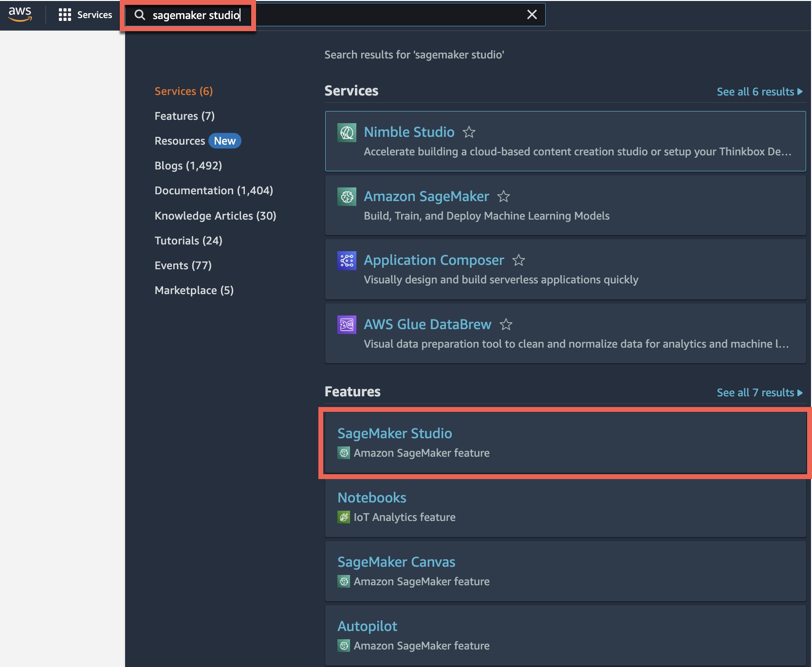Open the AWS Glue DataBrew link

pos(427,324)
